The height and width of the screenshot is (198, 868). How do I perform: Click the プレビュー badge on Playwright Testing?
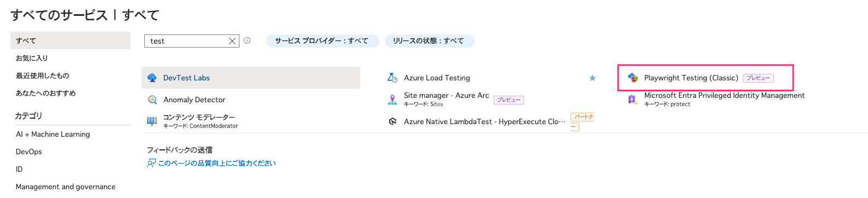coord(758,78)
